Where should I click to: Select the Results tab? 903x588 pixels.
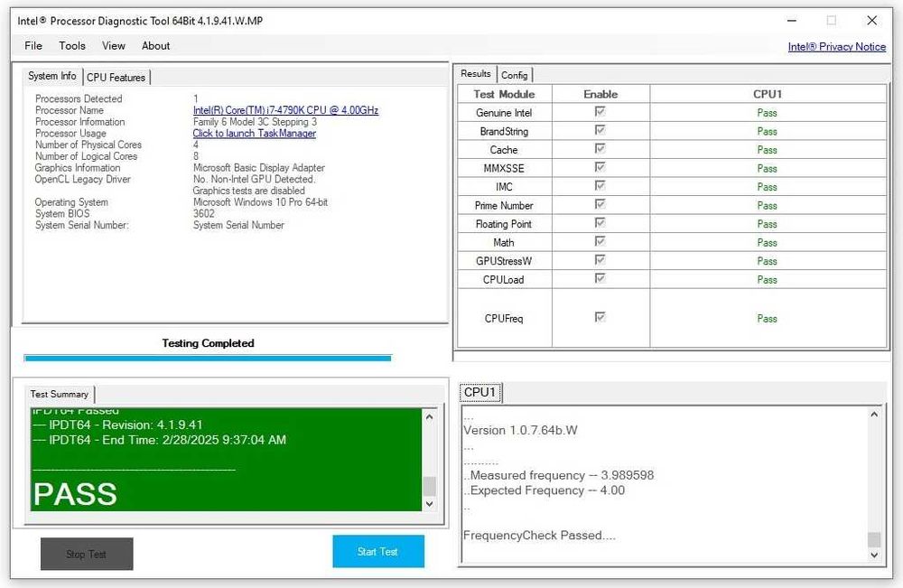(476, 74)
